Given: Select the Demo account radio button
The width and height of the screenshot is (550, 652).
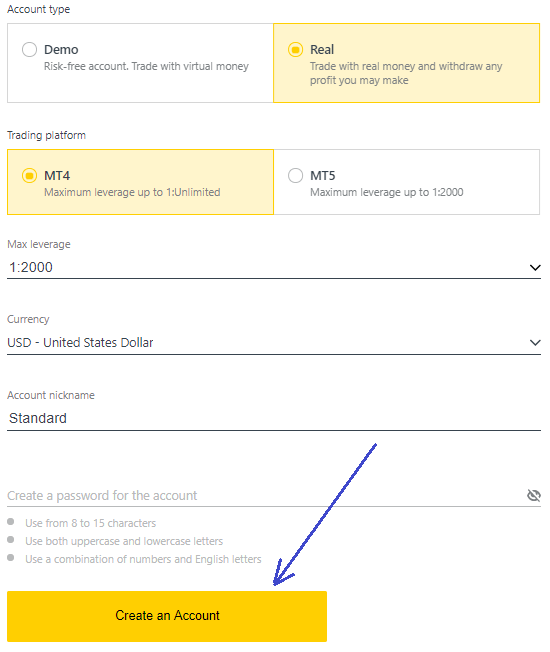Looking at the screenshot, I should (30, 49).
